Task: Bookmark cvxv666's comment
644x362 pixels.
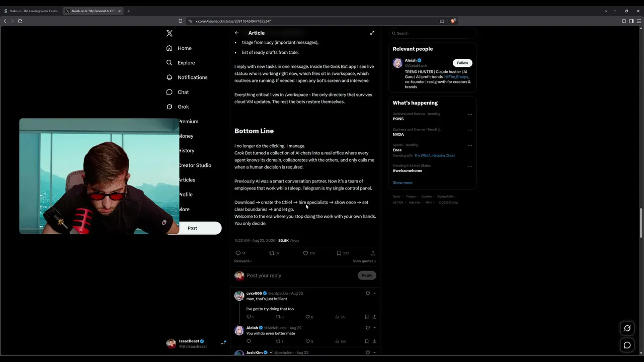Action: (x=367, y=317)
